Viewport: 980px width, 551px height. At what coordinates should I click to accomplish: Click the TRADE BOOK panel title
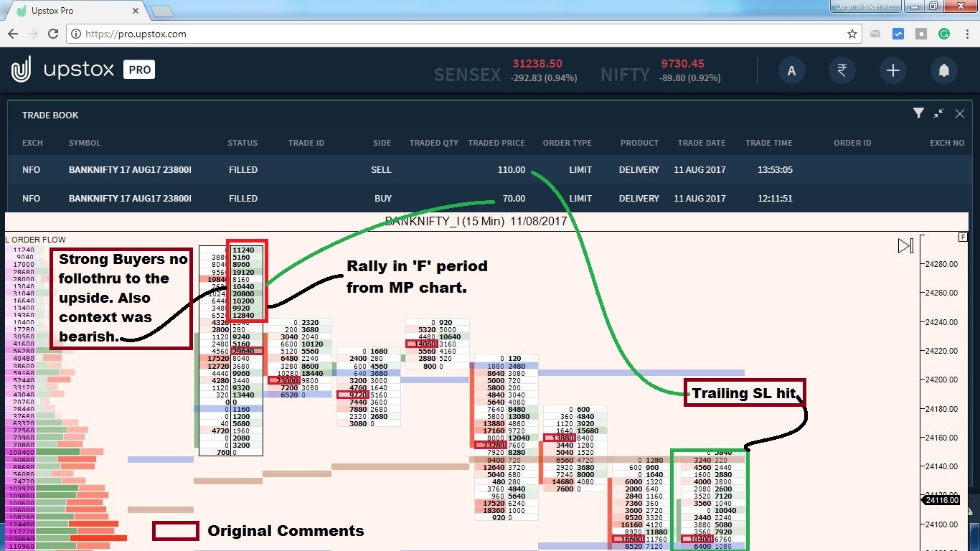tap(50, 115)
